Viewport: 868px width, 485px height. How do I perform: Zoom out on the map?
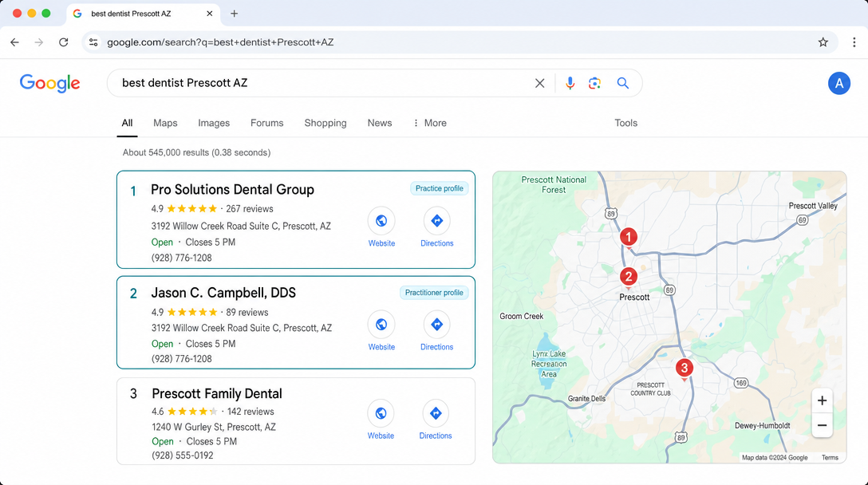click(x=822, y=425)
